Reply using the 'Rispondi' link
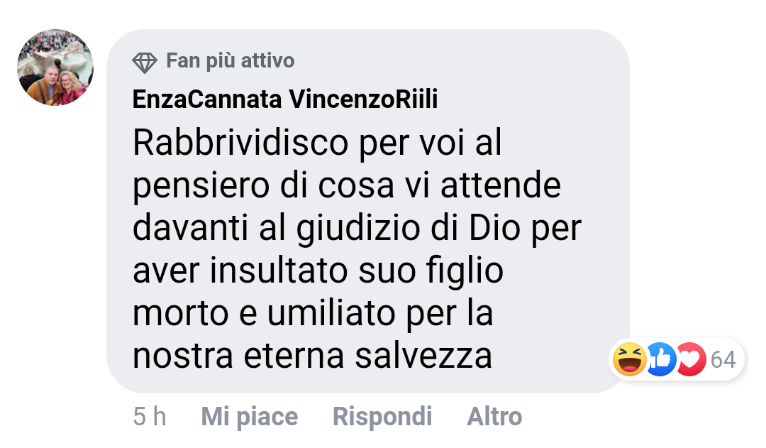766x448 pixels. click(382, 417)
